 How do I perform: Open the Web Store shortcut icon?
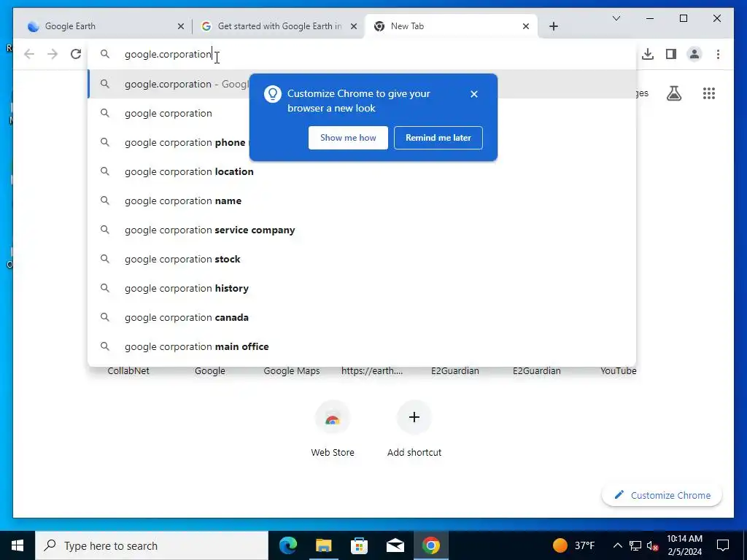coord(333,418)
